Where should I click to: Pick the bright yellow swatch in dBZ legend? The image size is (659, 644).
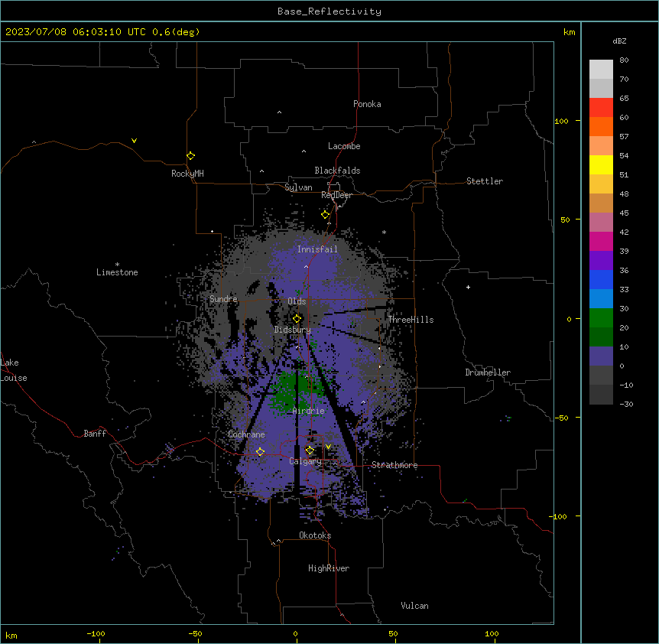601,164
